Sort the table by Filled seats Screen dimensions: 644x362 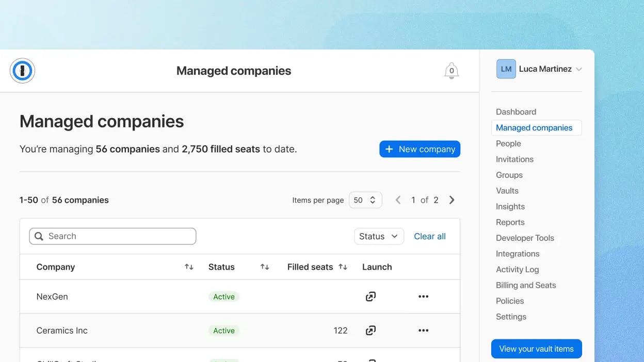pyautogui.click(x=343, y=267)
